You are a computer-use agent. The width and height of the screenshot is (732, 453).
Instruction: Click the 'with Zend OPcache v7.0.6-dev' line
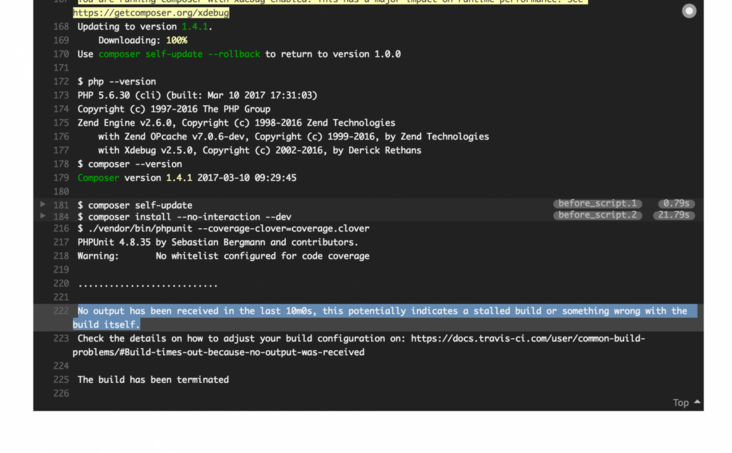click(x=294, y=136)
